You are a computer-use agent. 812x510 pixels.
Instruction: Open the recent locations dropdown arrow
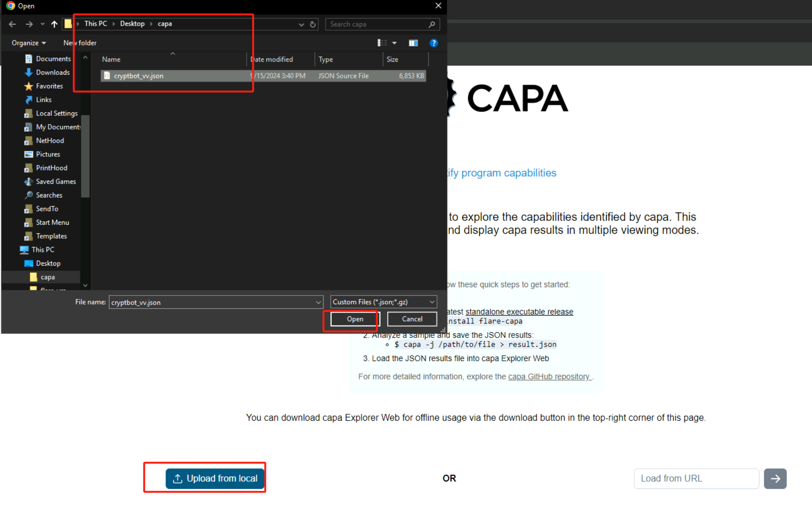(x=42, y=24)
